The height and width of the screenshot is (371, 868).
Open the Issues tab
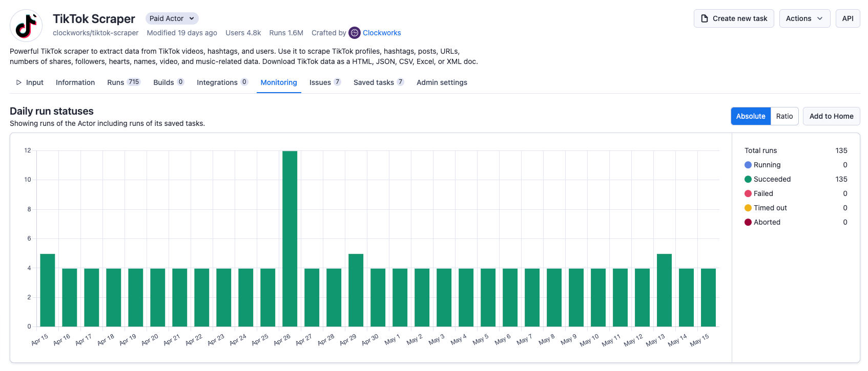coord(325,82)
